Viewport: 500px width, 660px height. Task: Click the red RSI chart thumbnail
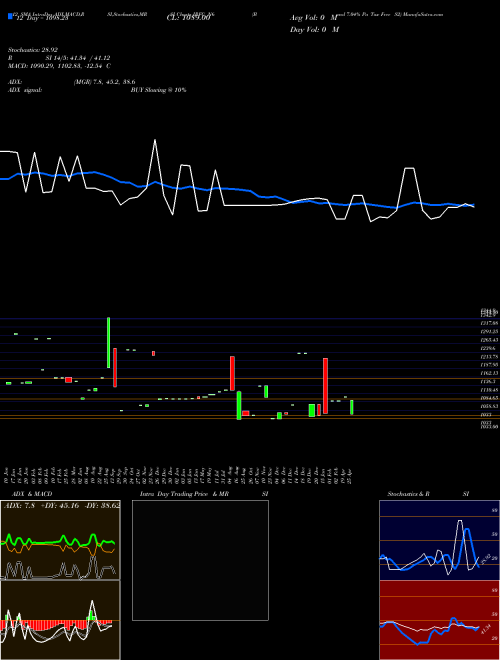(439, 620)
